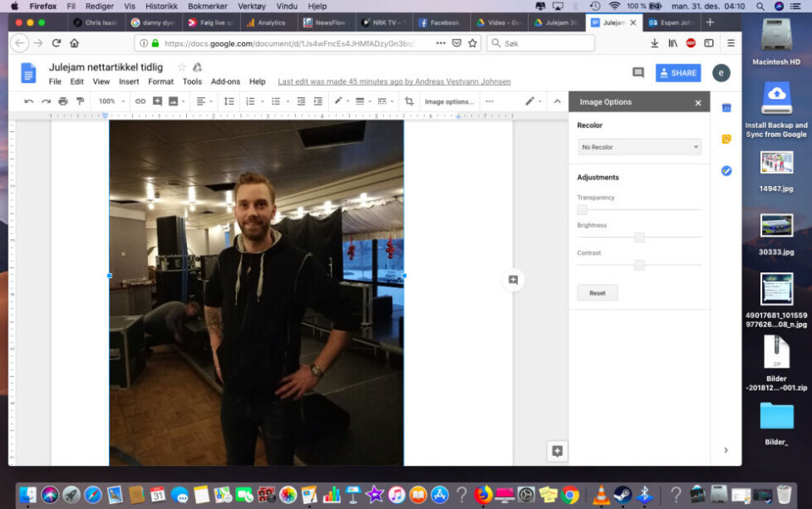Click the crop image tool
Screen dimensions: 812x509
pos(409,101)
